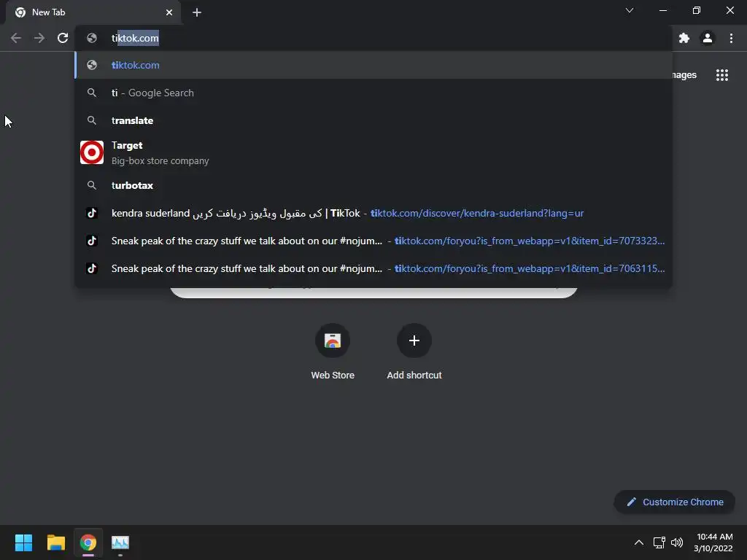This screenshot has height=560, width=747.
Task: Click globe icon on tiktok.com suggestion row
Action: click(x=92, y=65)
